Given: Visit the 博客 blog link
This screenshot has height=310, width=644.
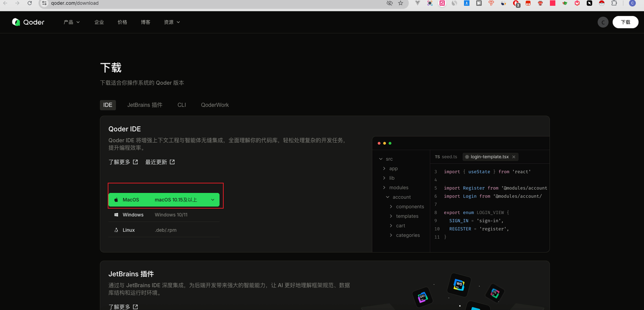Looking at the screenshot, I should pos(145,22).
